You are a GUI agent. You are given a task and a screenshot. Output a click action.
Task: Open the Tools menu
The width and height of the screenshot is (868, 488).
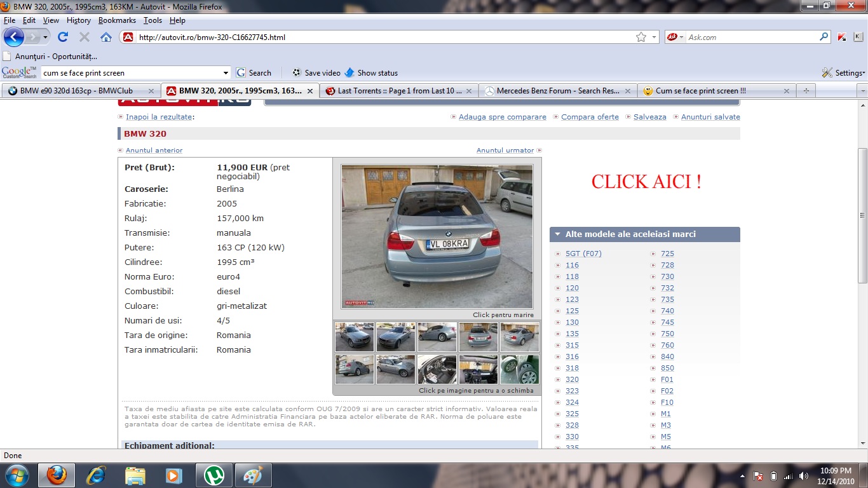[x=153, y=20]
